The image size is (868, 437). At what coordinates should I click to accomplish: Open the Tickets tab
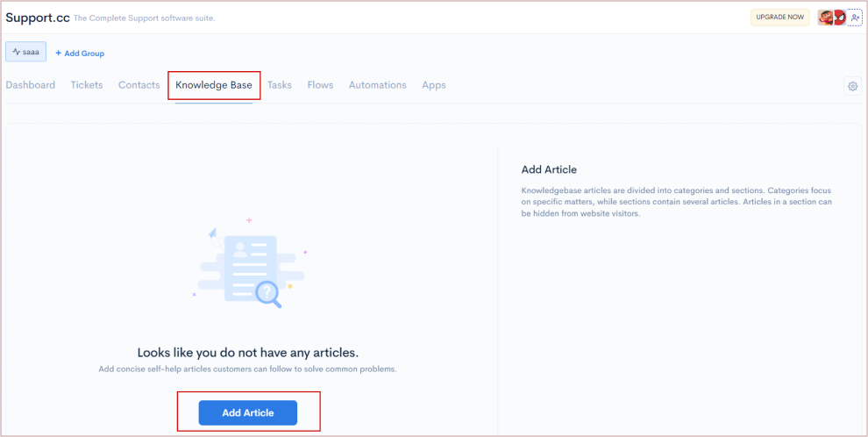87,85
